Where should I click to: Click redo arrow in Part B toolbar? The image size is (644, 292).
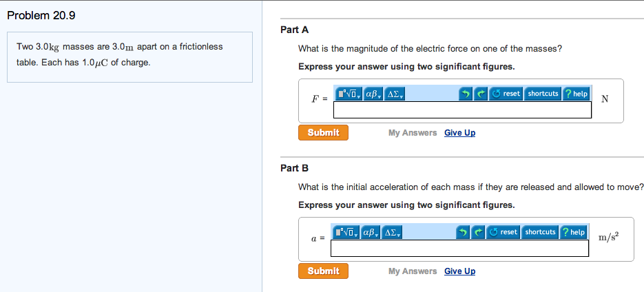point(479,232)
